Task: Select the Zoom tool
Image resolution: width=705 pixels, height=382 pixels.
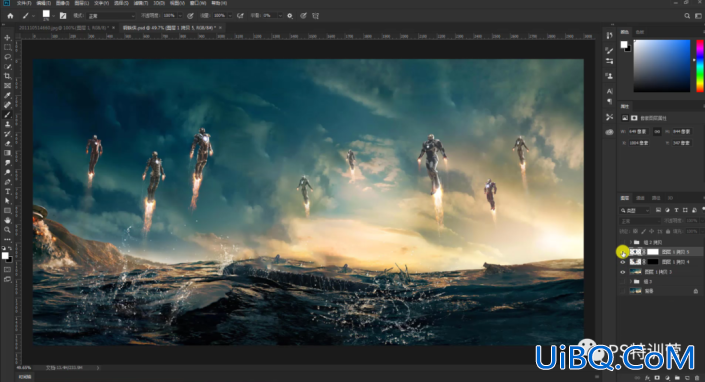Action: [8, 230]
